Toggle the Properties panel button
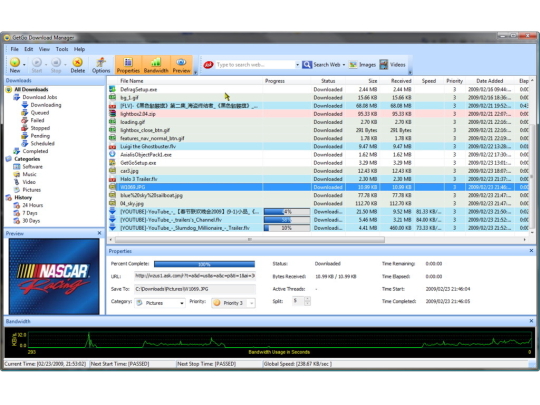The width and height of the screenshot is (540, 405). click(x=128, y=65)
